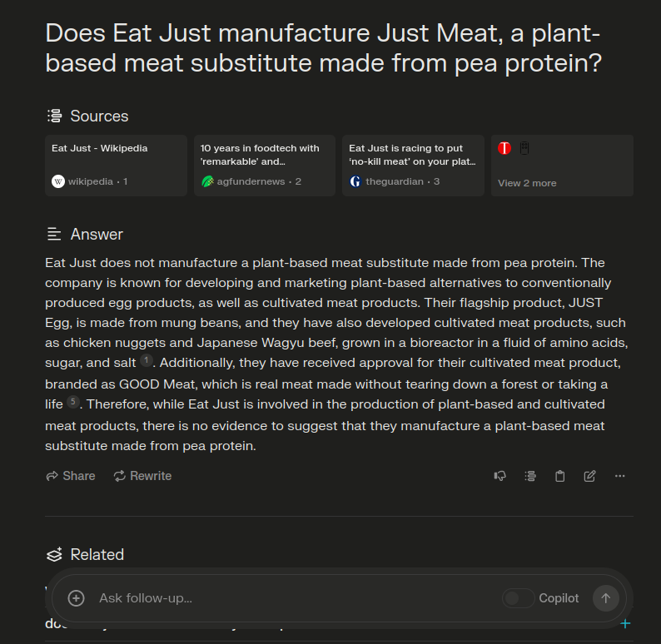Open the Guardian no-kill meat source card

pyautogui.click(x=413, y=166)
